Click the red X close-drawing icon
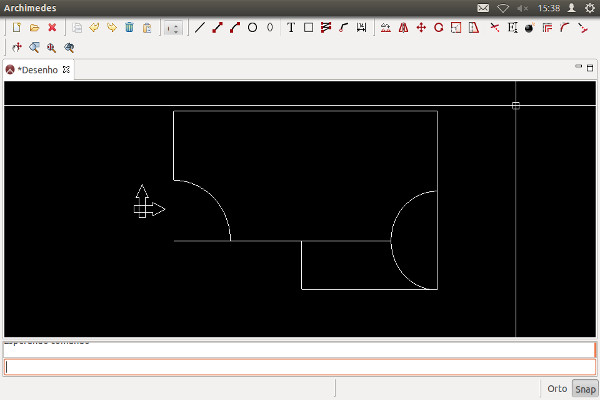Screen dimensions: 600x400 52,28
